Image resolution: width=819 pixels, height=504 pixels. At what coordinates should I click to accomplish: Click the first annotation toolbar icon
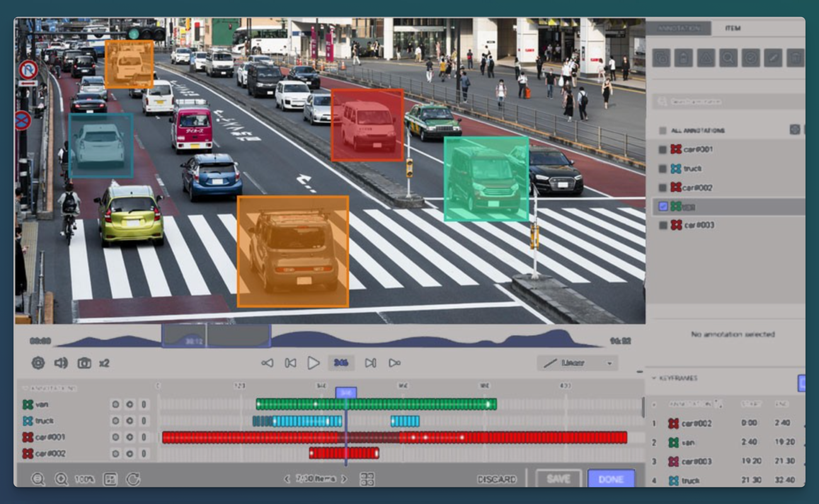[x=661, y=58]
